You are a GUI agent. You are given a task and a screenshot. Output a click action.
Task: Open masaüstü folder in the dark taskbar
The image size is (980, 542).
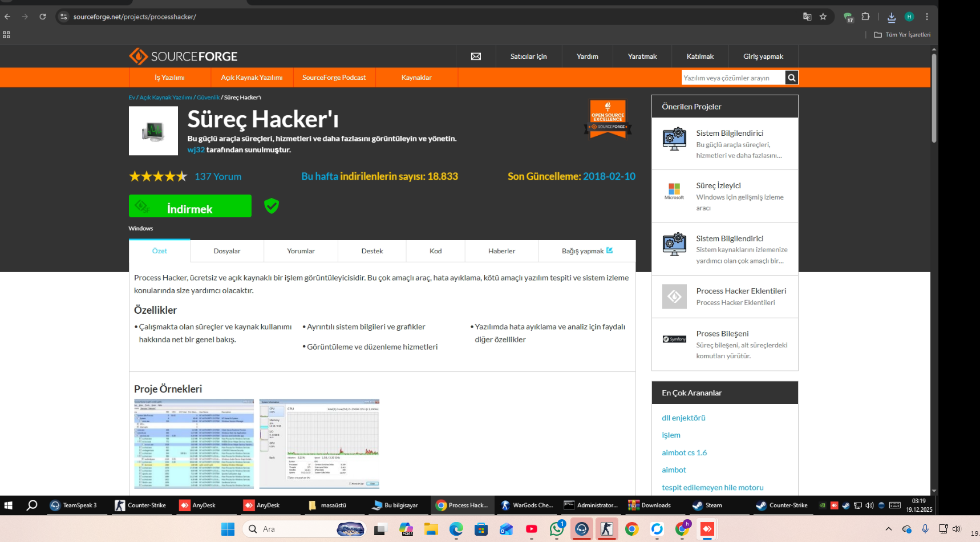[x=328, y=505]
